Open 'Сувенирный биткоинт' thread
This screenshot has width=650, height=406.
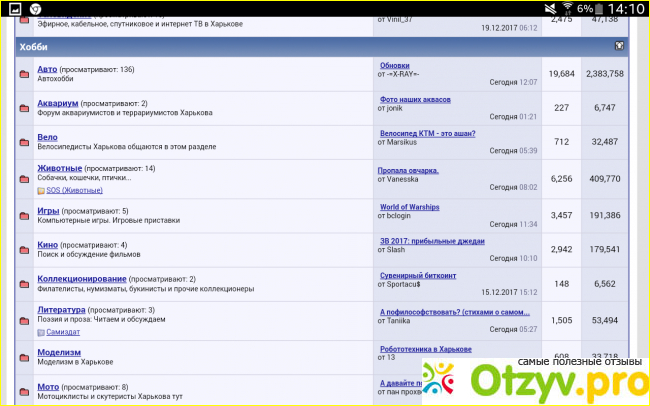[417, 275]
